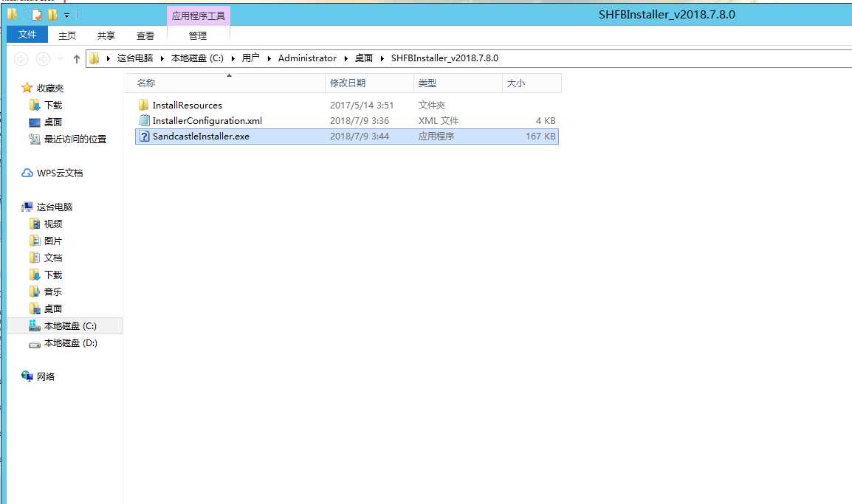Open the 管理 ribbon tab

(198, 36)
